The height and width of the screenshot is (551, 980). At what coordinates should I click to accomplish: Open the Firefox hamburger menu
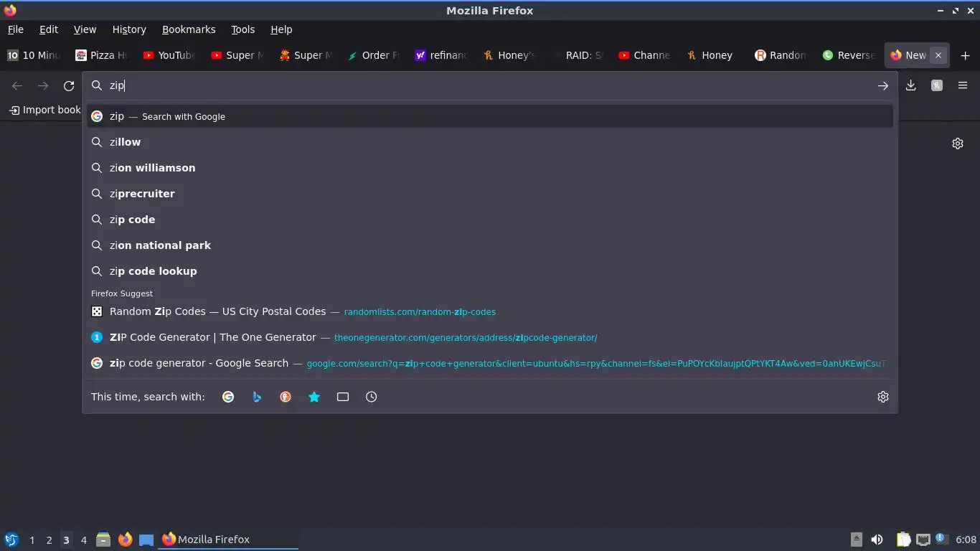963,85
